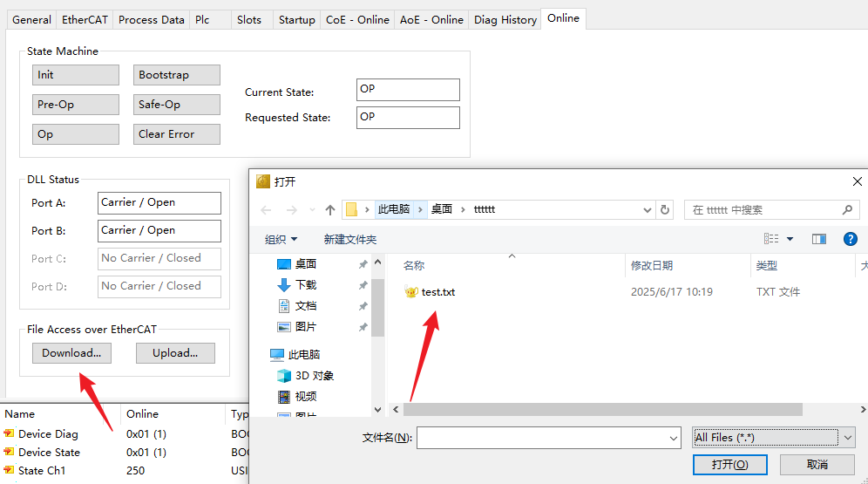Switch to Diag History tab
This screenshot has width=868, height=484.
505,20
